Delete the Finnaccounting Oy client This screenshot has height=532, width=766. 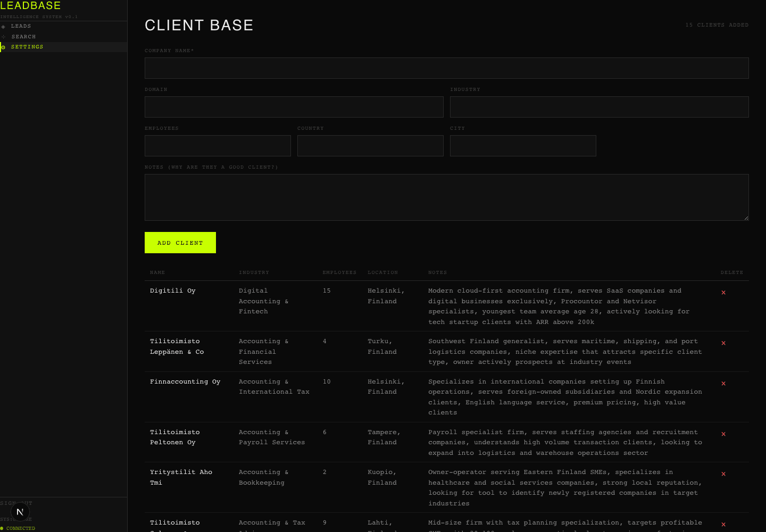[x=723, y=384]
